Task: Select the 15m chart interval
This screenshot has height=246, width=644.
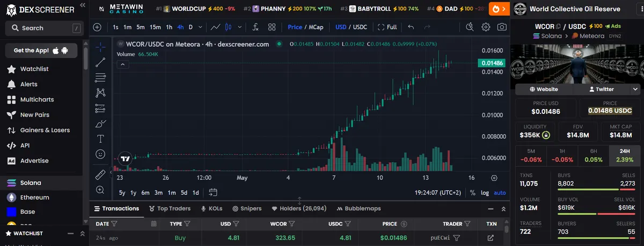Action: (x=155, y=27)
